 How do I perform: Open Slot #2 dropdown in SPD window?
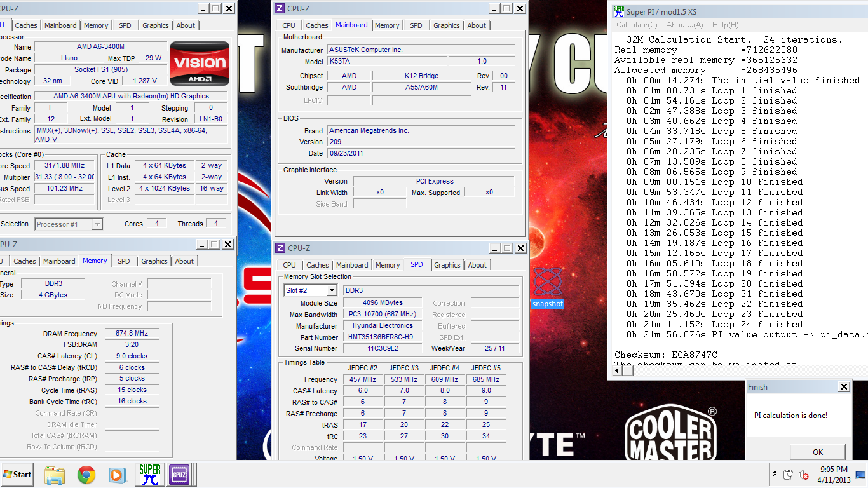point(331,290)
